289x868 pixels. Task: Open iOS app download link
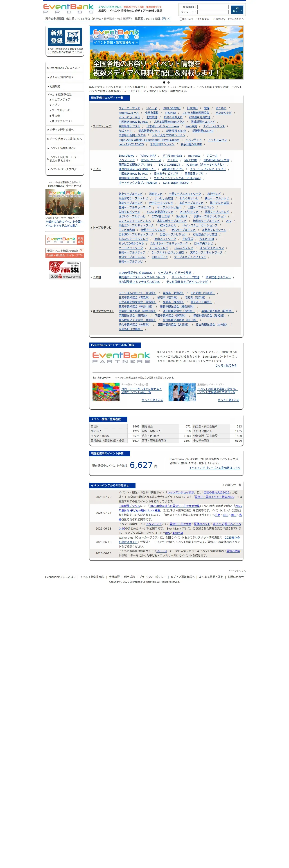tap(167, 533)
